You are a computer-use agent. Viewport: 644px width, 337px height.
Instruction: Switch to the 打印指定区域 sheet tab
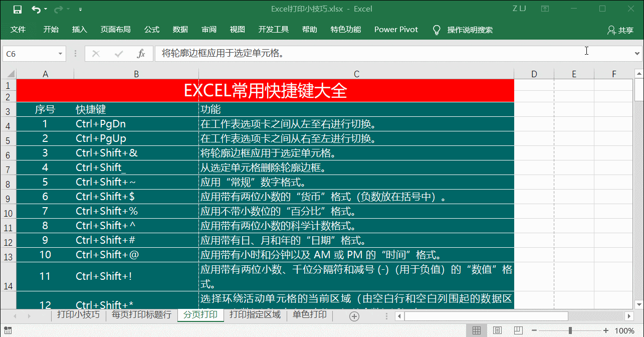(255, 315)
